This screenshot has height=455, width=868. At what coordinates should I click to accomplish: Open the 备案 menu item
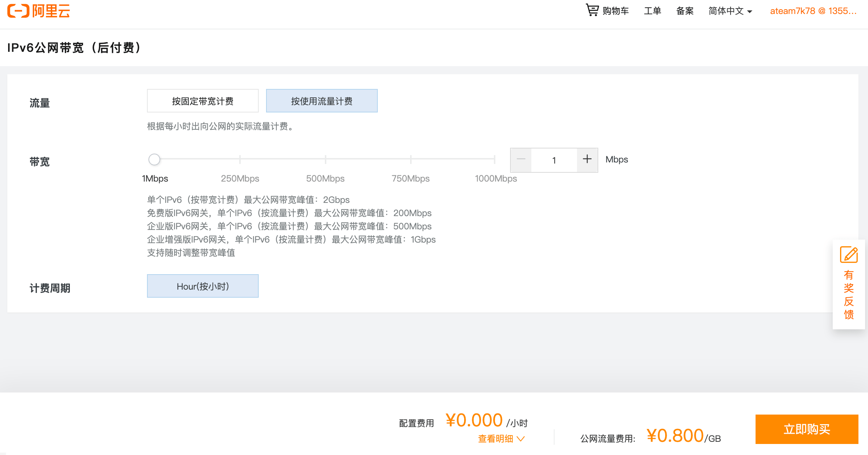point(685,11)
